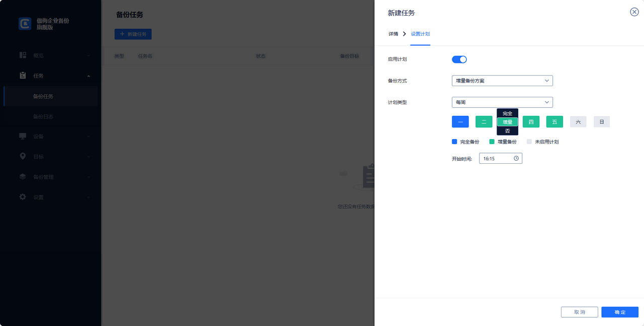Viewport: 644px width, 326px height.
Task: Click the 取消 cancel button
Action: coord(579,312)
